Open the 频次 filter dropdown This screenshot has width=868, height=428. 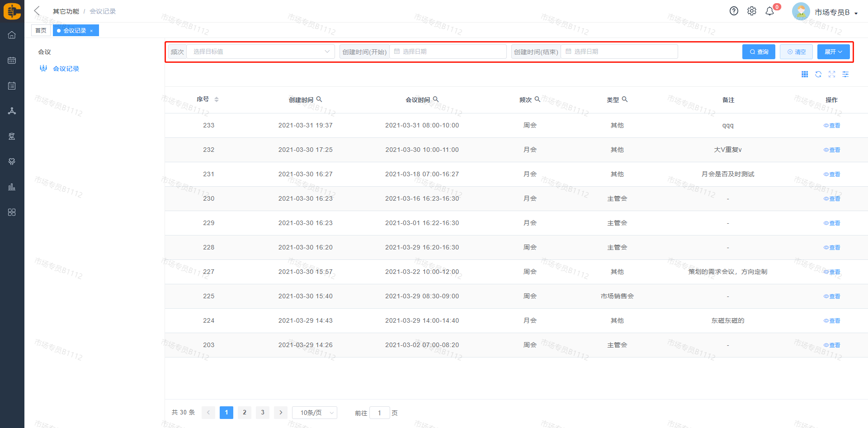click(x=260, y=52)
